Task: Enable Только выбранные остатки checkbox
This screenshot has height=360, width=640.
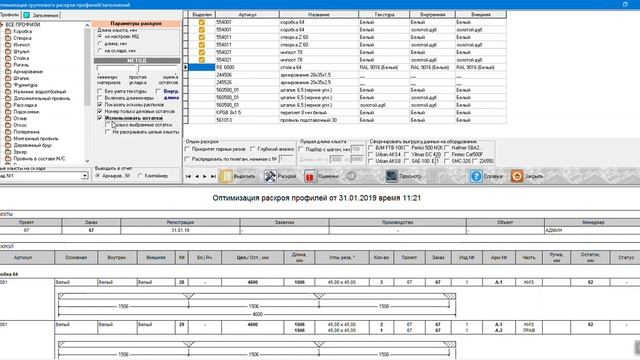Action: pyautogui.click(x=108, y=125)
